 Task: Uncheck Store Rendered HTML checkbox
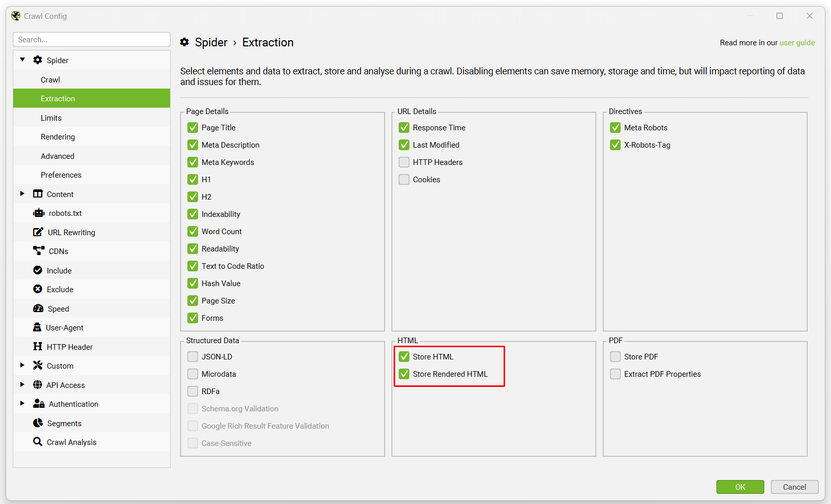click(404, 374)
